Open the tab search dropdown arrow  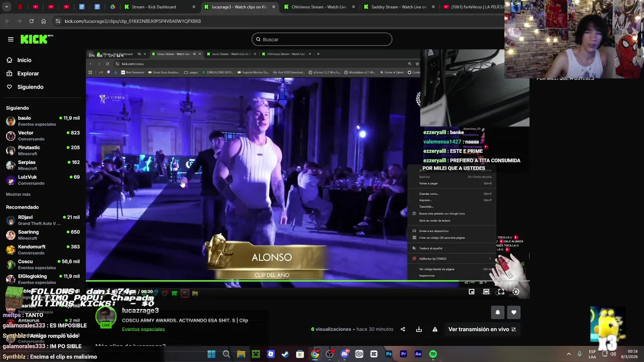tap(7, 7)
